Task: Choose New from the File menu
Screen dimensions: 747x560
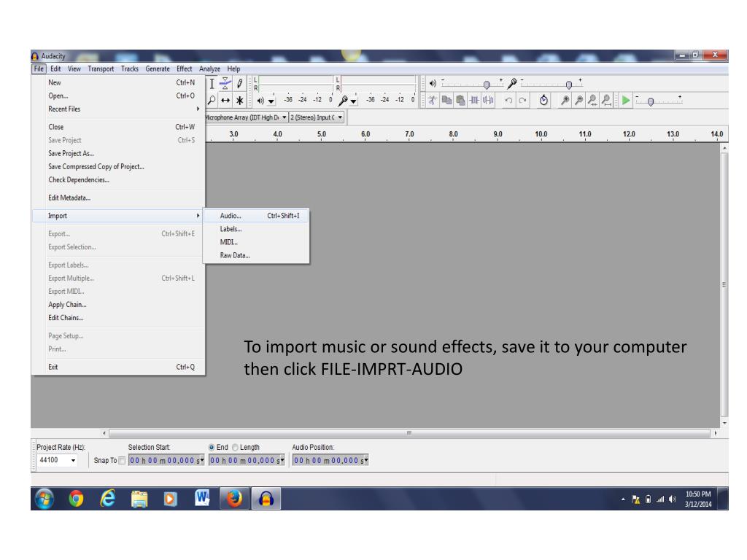Action: point(118,82)
